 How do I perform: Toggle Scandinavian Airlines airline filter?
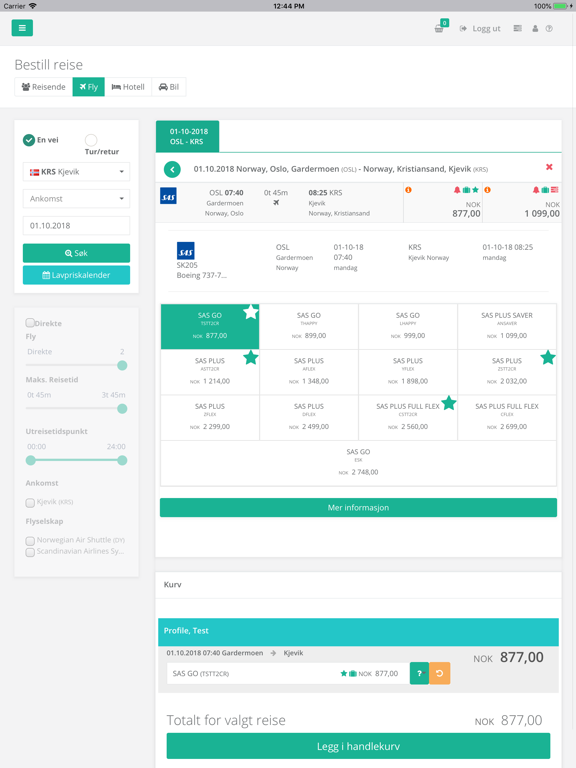(30, 552)
